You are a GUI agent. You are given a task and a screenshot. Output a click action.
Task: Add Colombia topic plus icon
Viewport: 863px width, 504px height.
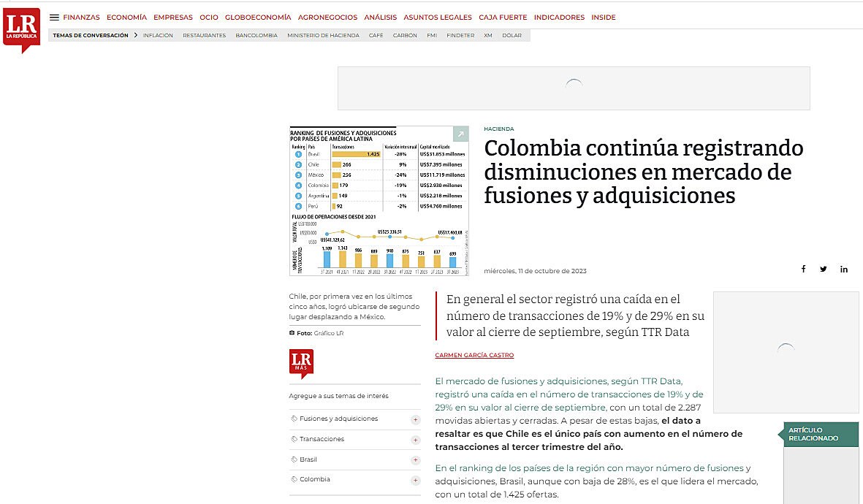[416, 481]
